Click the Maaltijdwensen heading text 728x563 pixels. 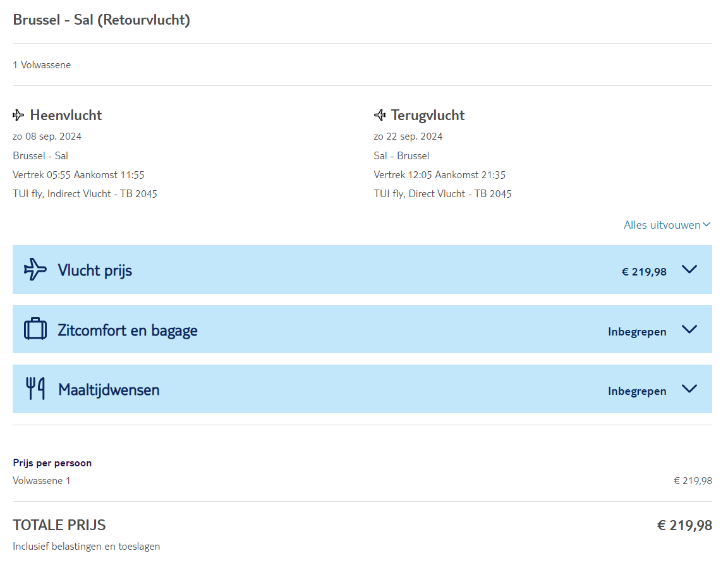(x=109, y=390)
